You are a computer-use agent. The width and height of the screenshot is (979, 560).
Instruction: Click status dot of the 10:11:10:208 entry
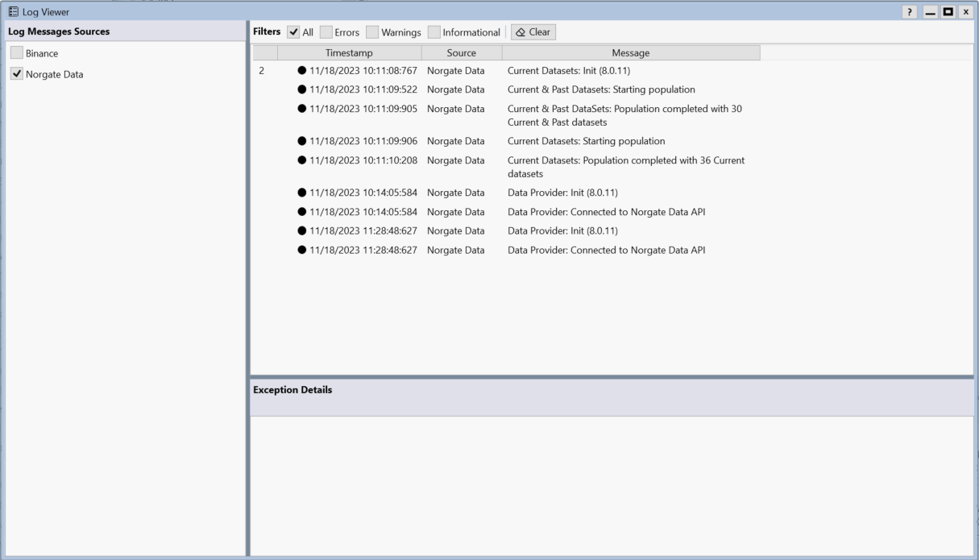point(302,160)
